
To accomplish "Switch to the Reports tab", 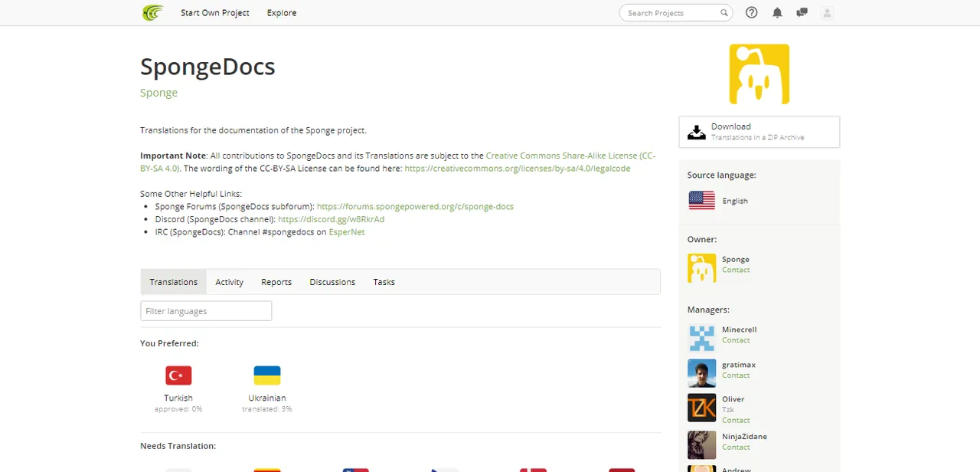I will pyautogui.click(x=276, y=282).
